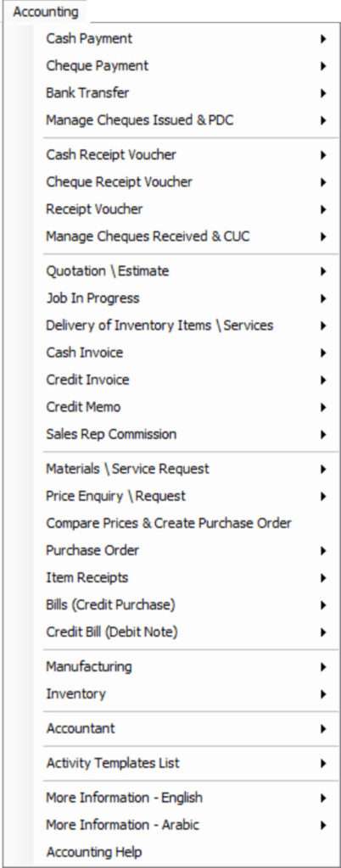Expand the Cheque Receipt Voucher arrow
This screenshot has width=341, height=868.
coord(322,182)
